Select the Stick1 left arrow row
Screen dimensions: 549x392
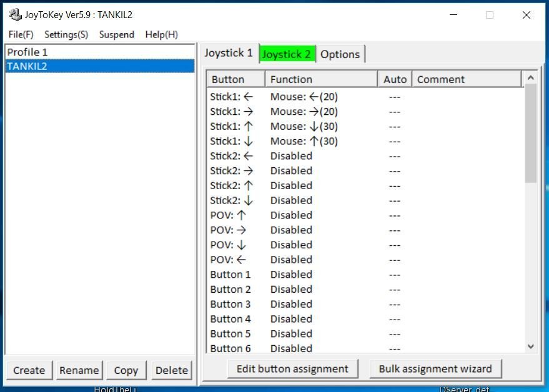pyautogui.click(x=365, y=97)
